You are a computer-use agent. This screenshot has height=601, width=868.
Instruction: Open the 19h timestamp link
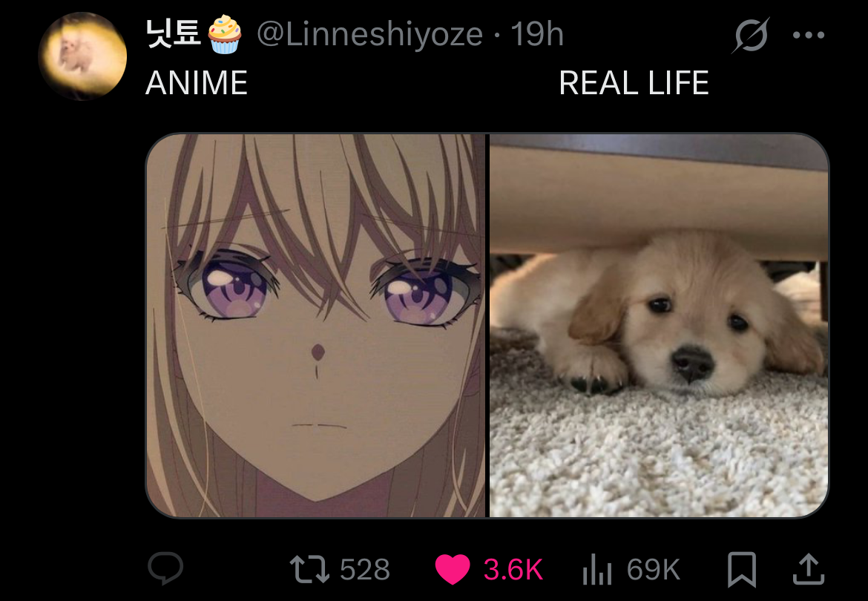click(x=537, y=34)
